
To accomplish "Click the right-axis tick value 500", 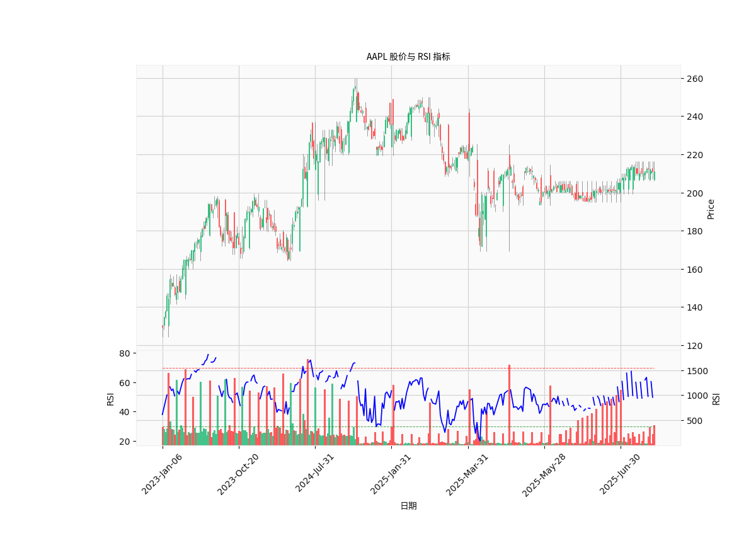I will [695, 421].
